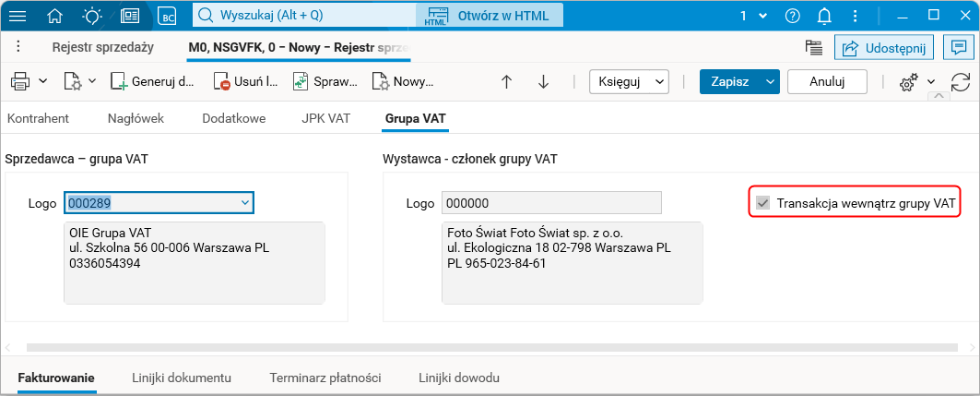Expand the document settings dropdown arrow

pyautogui.click(x=92, y=81)
